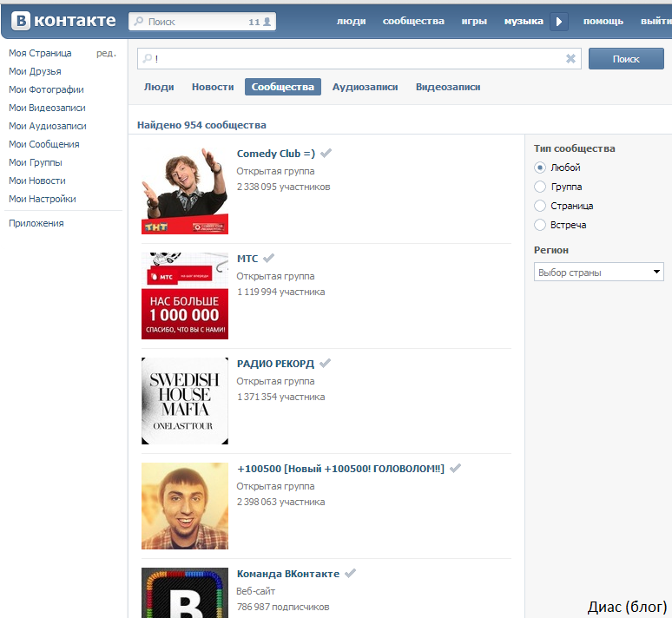Switch to the Аудиозаписи search tab
The image size is (672, 618).
pos(366,87)
